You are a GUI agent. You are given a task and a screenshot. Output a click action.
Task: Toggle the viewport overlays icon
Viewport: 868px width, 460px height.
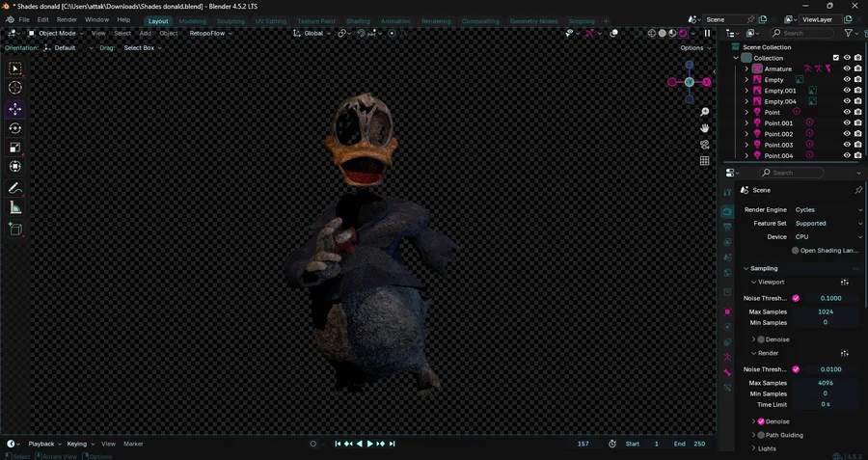coord(614,33)
